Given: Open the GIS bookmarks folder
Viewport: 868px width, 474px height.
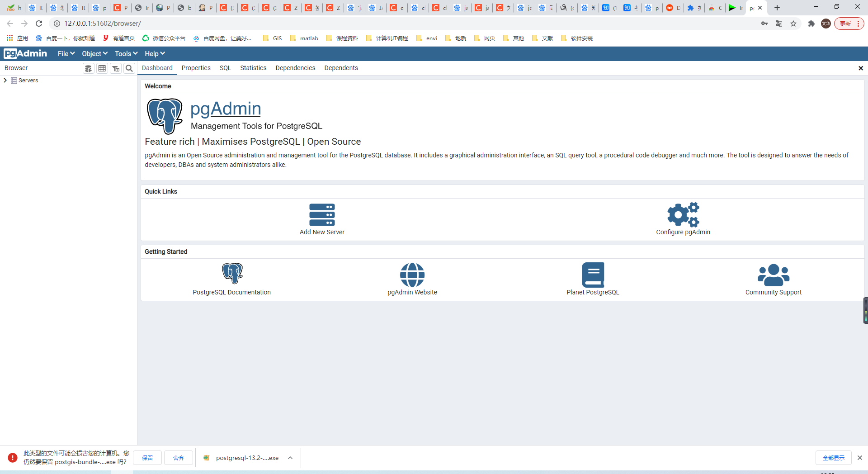Looking at the screenshot, I should 272,38.
